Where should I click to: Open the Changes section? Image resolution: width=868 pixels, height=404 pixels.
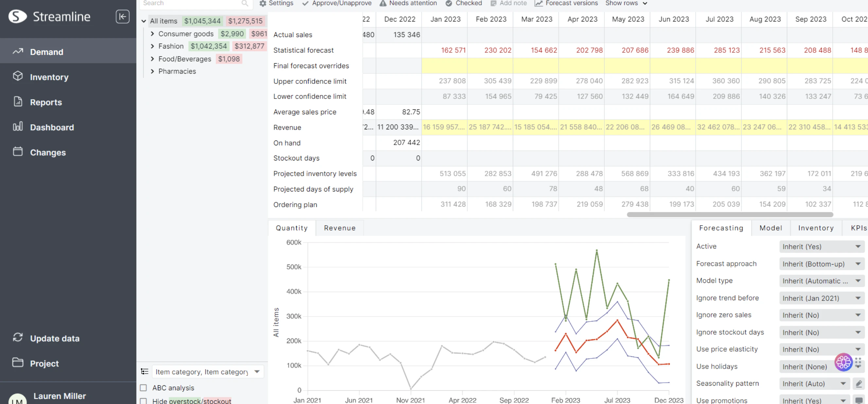point(47,153)
